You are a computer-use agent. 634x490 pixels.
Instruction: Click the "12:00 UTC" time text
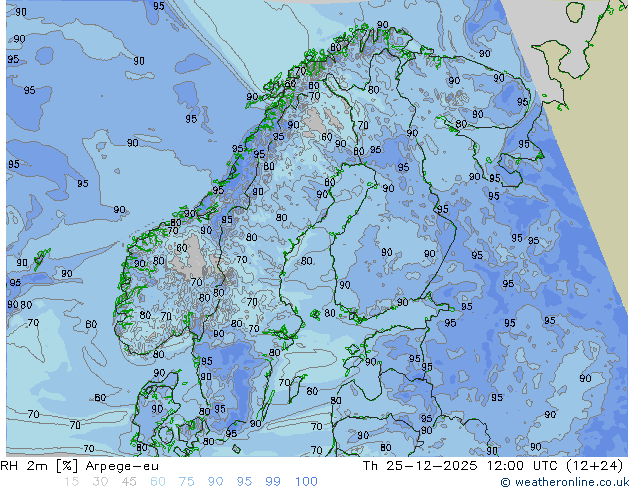click(524, 466)
